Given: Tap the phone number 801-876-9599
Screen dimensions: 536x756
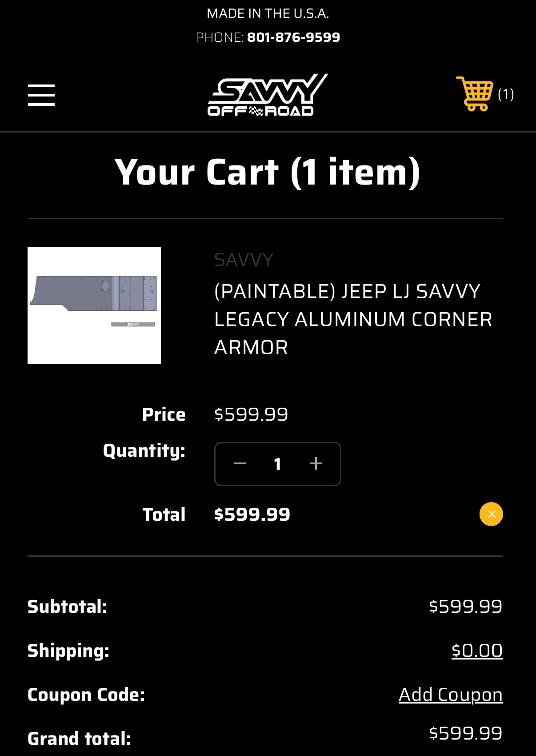Looking at the screenshot, I should (293, 37).
